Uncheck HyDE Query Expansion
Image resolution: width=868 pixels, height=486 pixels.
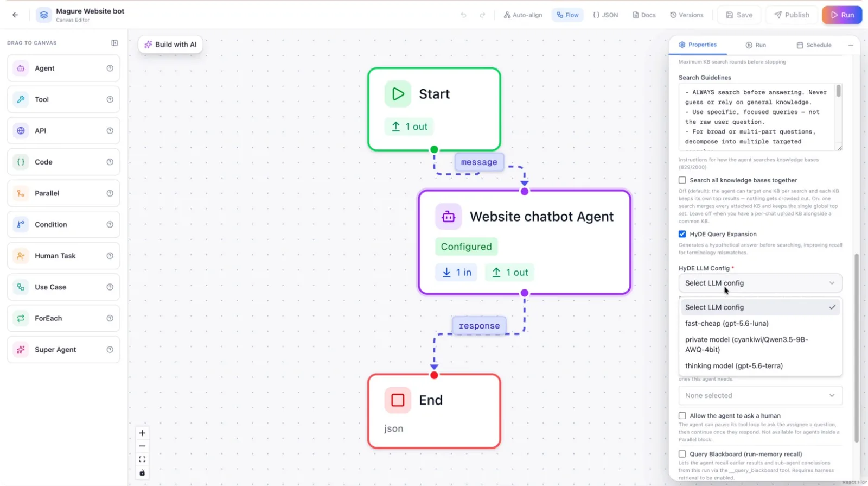pyautogui.click(x=682, y=234)
